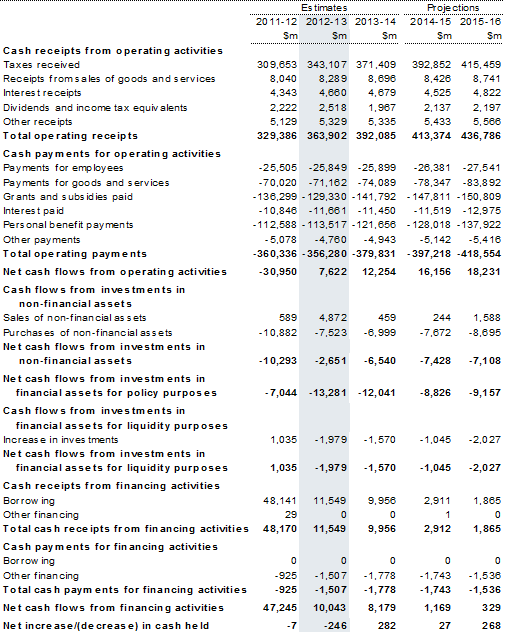Select total operating receipts 392,085

tap(376, 136)
